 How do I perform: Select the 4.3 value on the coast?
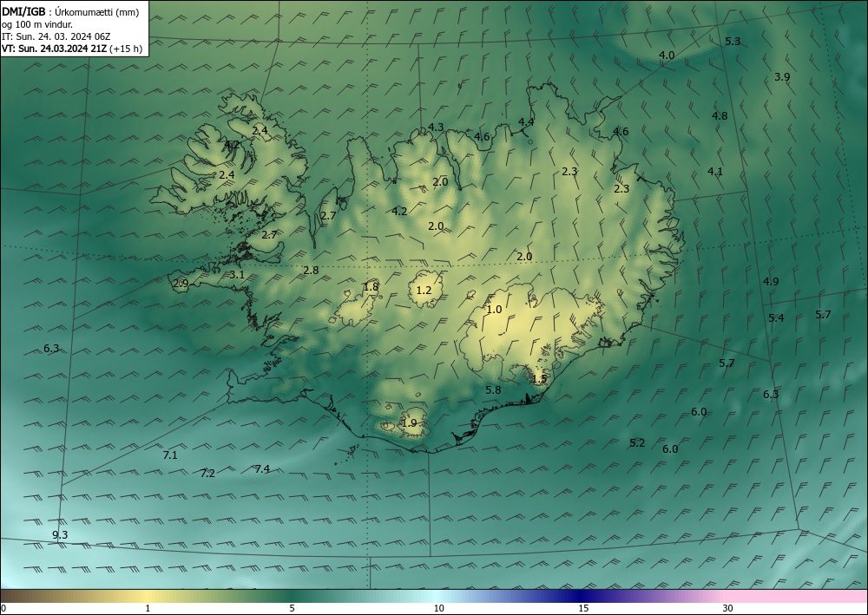pos(436,128)
